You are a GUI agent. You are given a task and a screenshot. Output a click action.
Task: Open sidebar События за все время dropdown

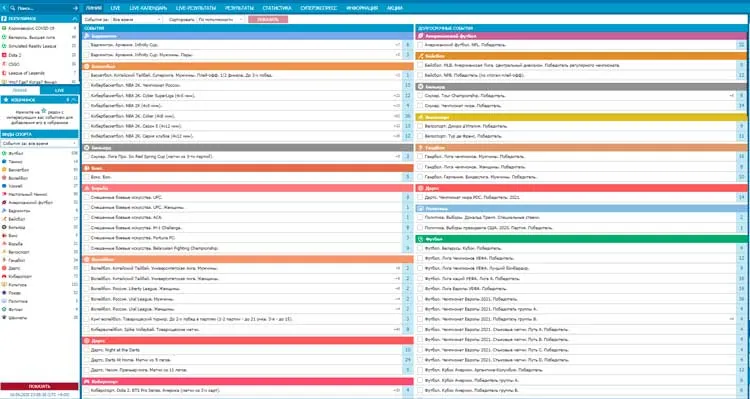(x=40, y=143)
